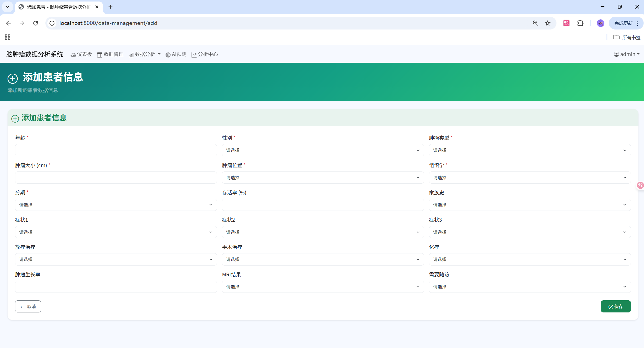Click the 取消 button
Viewport: 644px width, 348px height.
(x=28, y=306)
